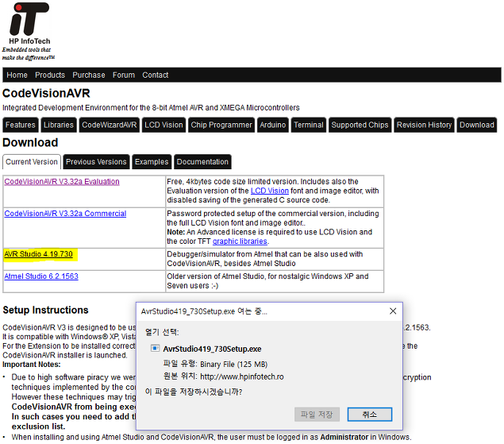
Task: Switch to the Libraries tab
Action: [59, 125]
